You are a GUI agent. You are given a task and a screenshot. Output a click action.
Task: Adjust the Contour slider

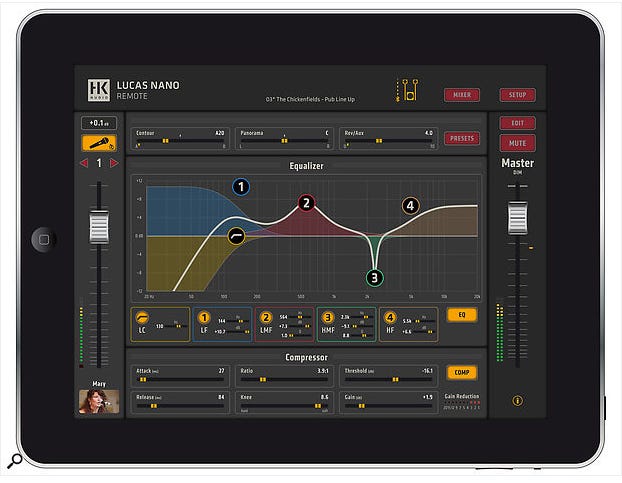pos(180,141)
